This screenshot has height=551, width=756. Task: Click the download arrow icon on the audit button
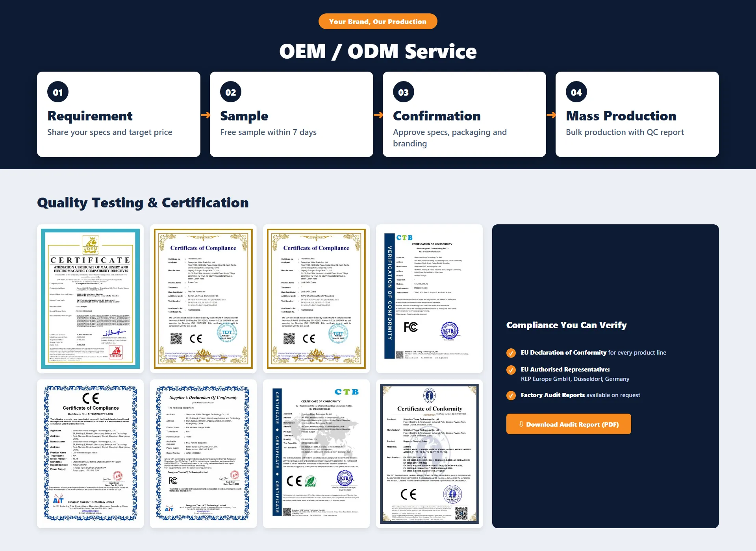(521, 424)
